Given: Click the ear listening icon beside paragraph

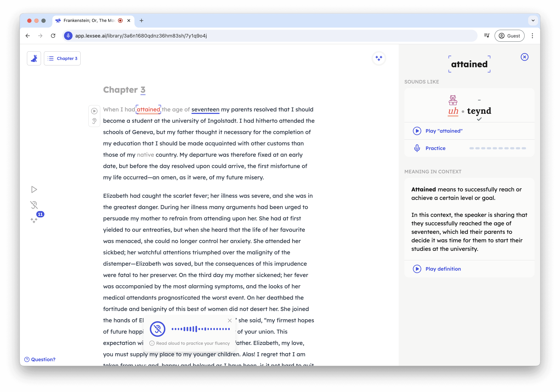Looking at the screenshot, I should tap(94, 121).
